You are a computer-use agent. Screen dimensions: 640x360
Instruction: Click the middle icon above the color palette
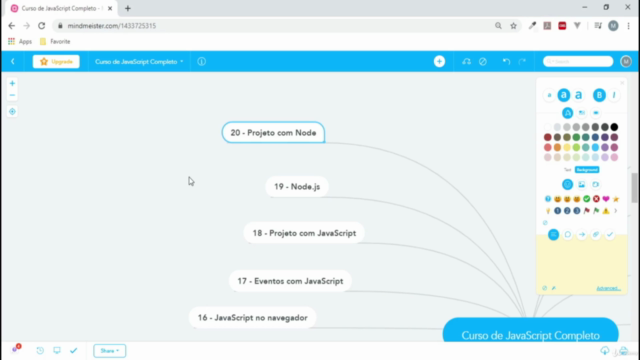pyautogui.click(x=582, y=113)
